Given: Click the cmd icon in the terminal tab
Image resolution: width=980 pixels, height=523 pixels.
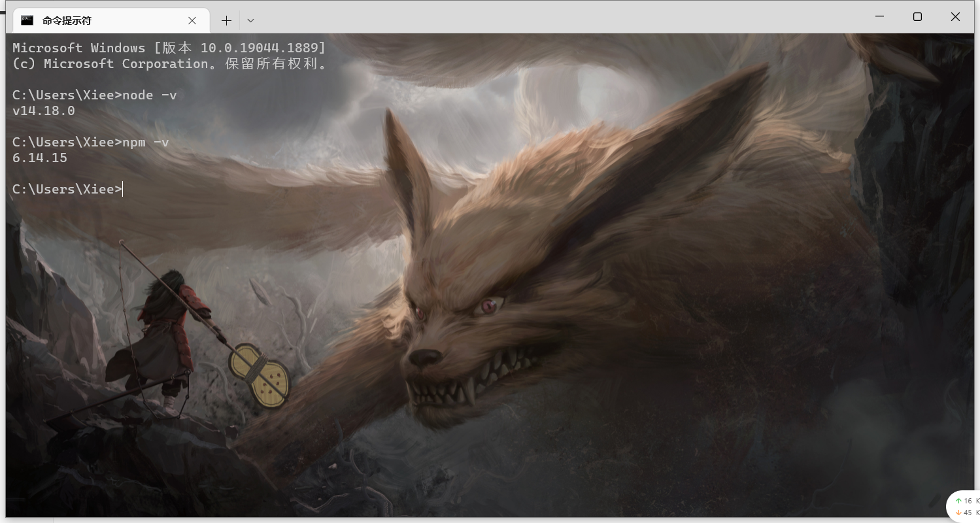Looking at the screenshot, I should click(x=27, y=20).
